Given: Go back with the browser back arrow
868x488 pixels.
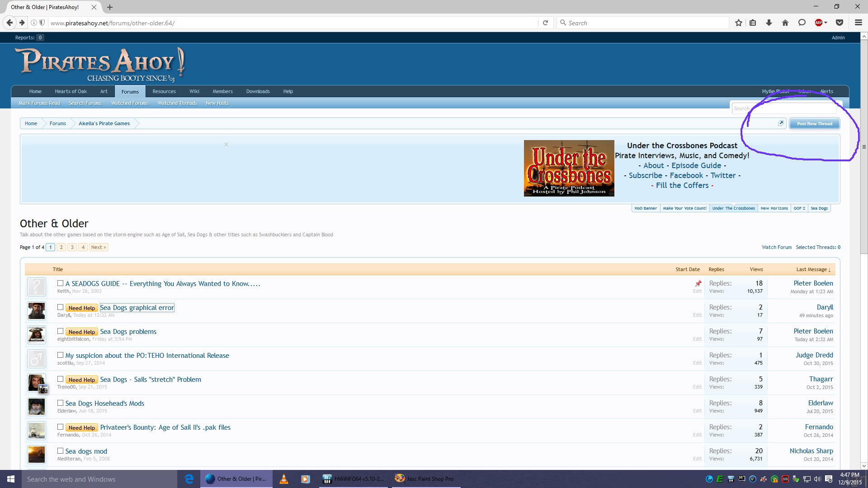Looking at the screenshot, I should coord(9,23).
